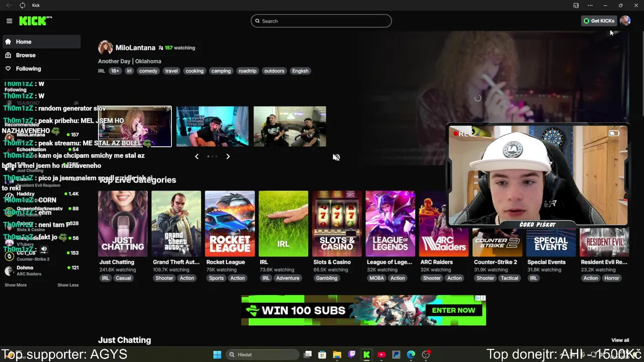
Task: Select the two men featured stream thumbnail
Action: pos(290,126)
